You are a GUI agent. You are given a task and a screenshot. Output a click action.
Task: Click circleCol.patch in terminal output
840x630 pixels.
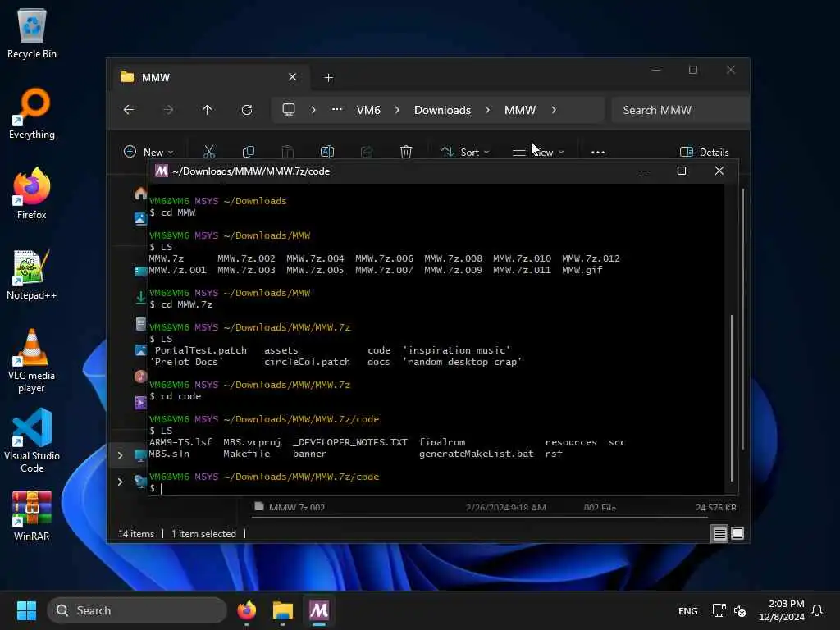[x=307, y=362]
